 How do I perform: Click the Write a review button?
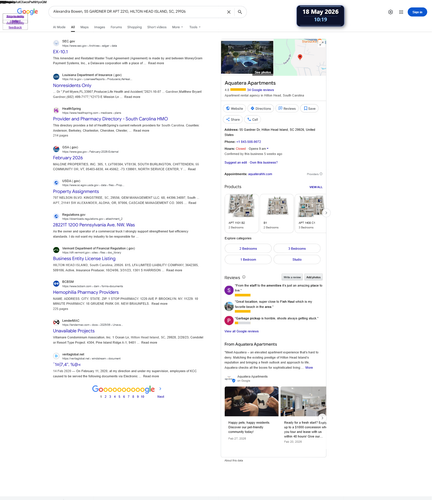point(292,277)
